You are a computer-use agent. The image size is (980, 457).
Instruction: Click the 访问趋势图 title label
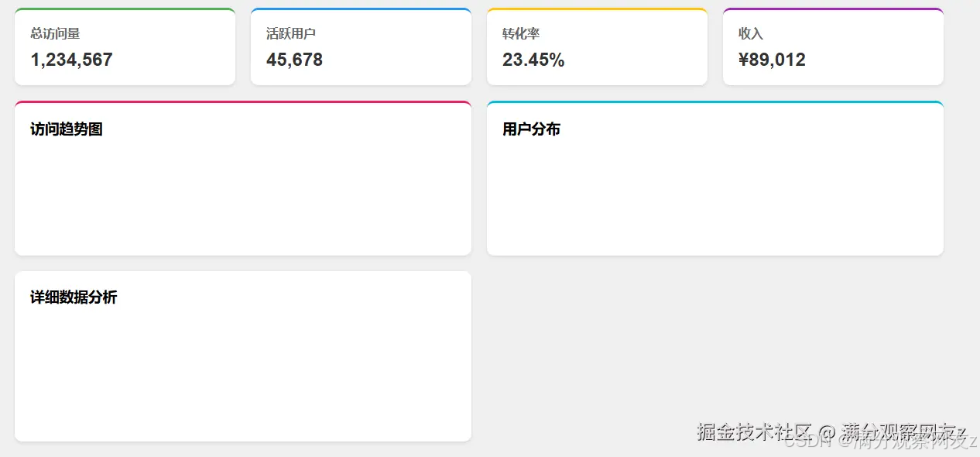pos(65,129)
